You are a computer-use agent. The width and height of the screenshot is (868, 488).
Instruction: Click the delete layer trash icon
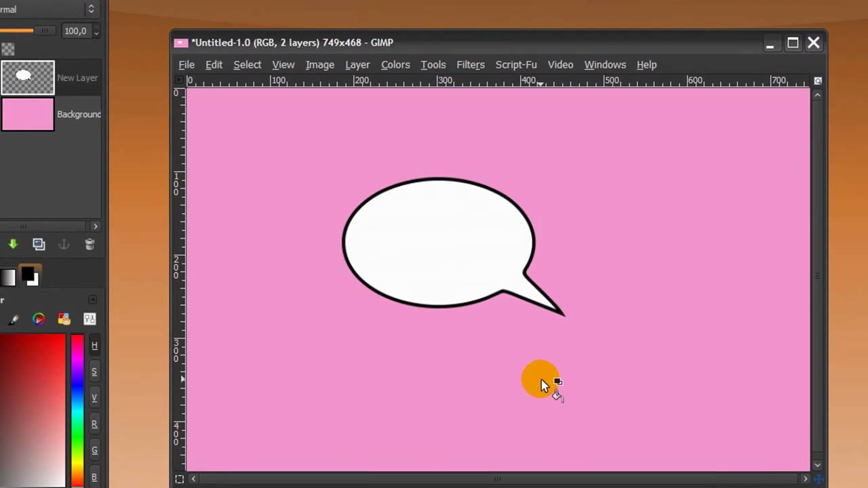point(90,245)
